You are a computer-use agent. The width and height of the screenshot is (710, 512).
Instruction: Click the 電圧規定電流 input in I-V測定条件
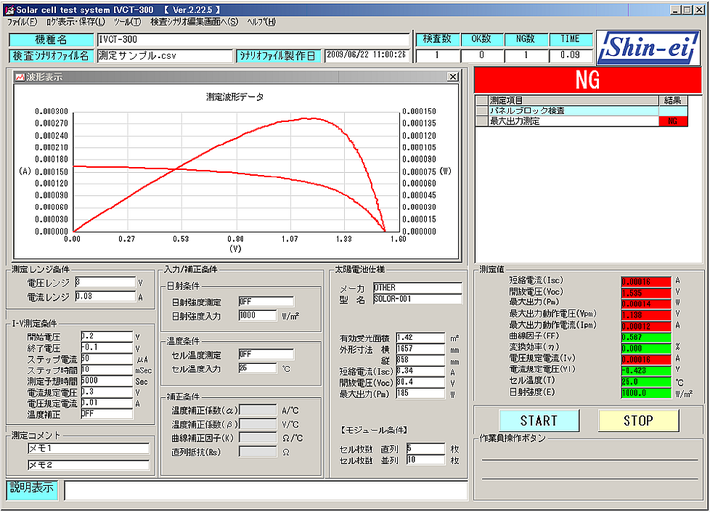tap(106, 403)
